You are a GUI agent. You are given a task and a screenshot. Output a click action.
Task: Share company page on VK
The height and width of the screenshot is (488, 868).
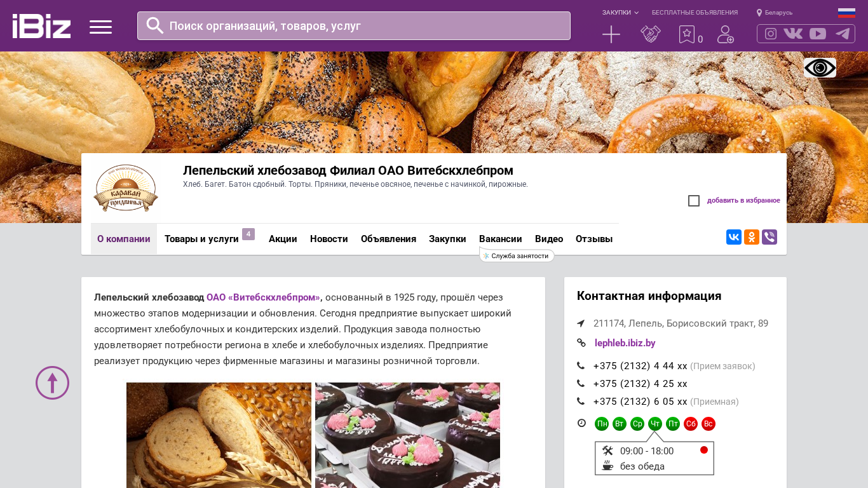[x=734, y=237]
